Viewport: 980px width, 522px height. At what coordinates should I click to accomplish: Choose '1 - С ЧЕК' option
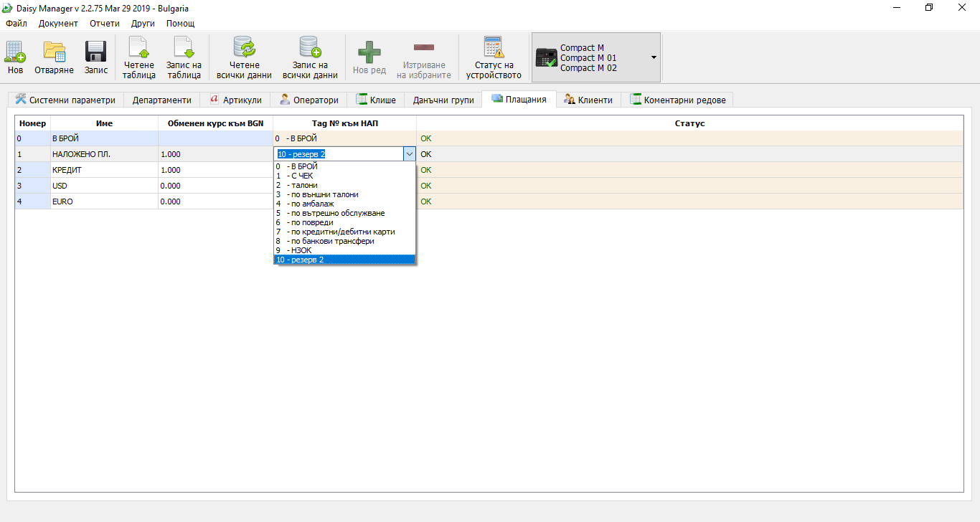click(x=344, y=176)
